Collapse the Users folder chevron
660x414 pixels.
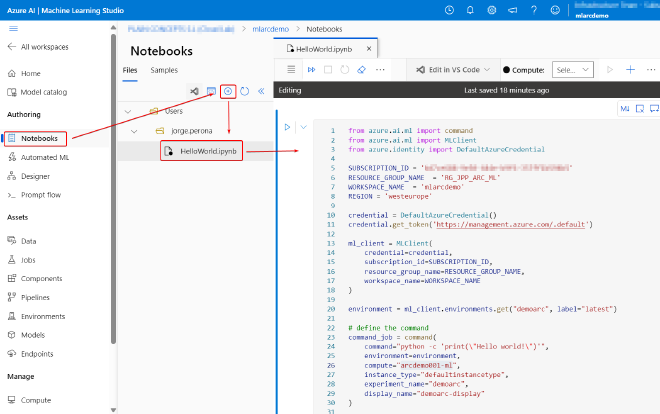(128, 111)
